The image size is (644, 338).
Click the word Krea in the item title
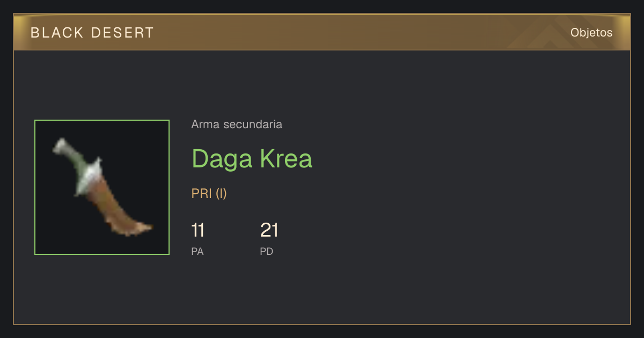tap(286, 158)
